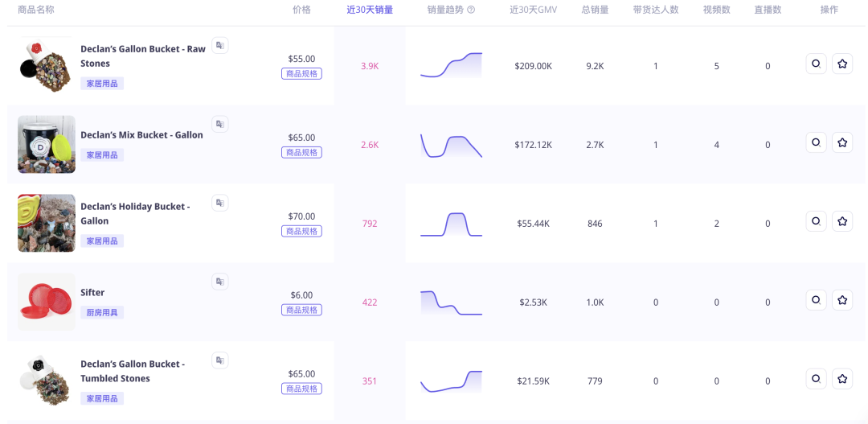Click translate icon for the Sifter product
This screenshot has height=424, width=868.
click(219, 282)
